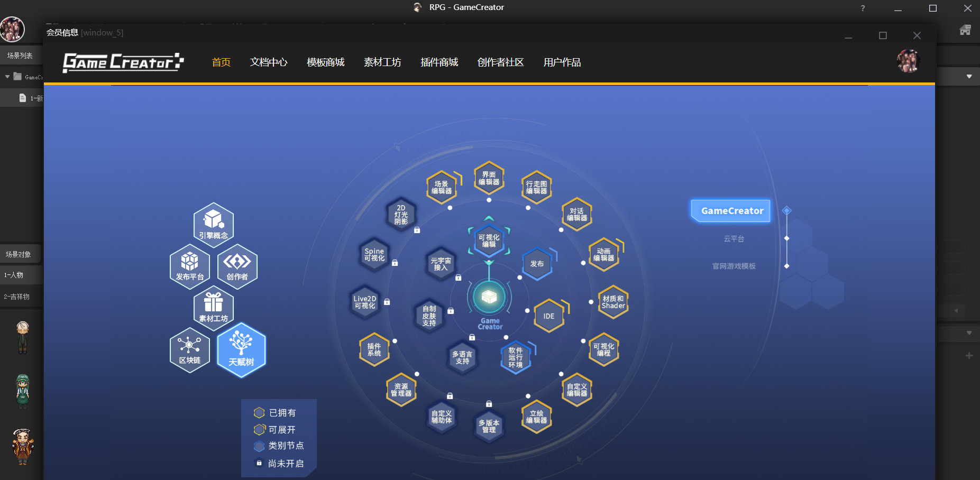The height and width of the screenshot is (480, 980).
Task: Select 官网游戏模板 link
Action: [x=734, y=266]
